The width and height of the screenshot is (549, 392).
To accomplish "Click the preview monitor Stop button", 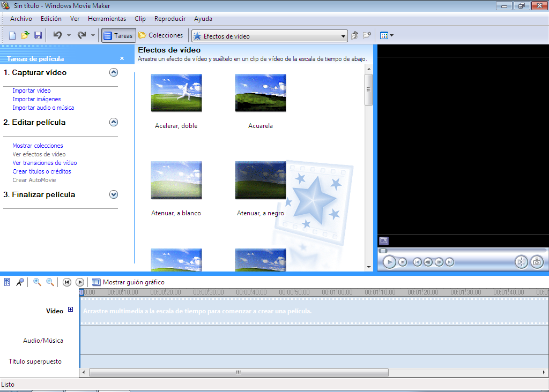I will [x=403, y=262].
